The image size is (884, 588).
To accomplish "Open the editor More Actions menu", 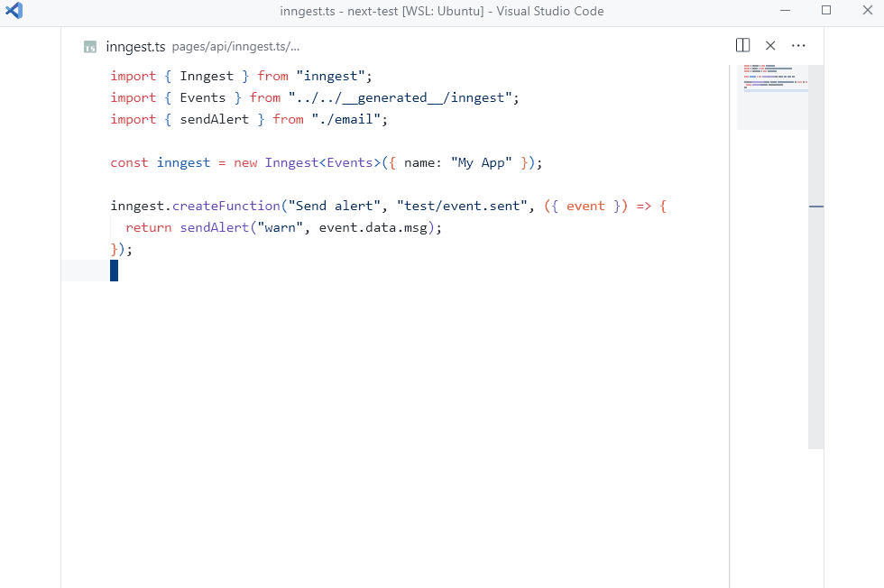I will [x=798, y=46].
